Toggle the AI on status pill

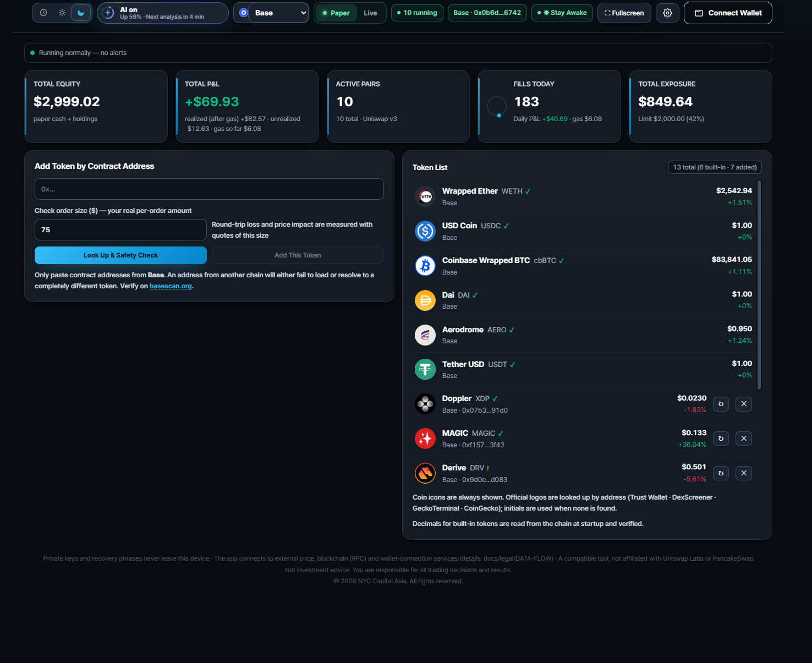tap(163, 13)
